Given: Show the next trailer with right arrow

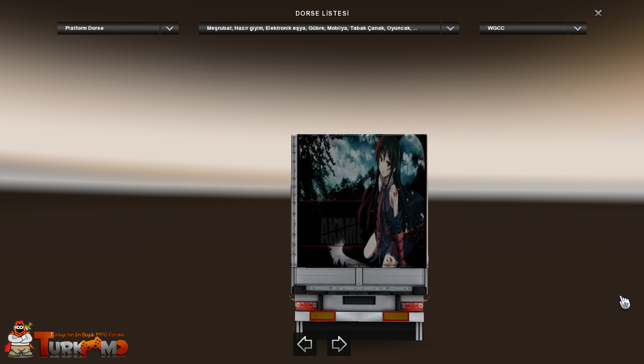Looking at the screenshot, I should point(339,344).
